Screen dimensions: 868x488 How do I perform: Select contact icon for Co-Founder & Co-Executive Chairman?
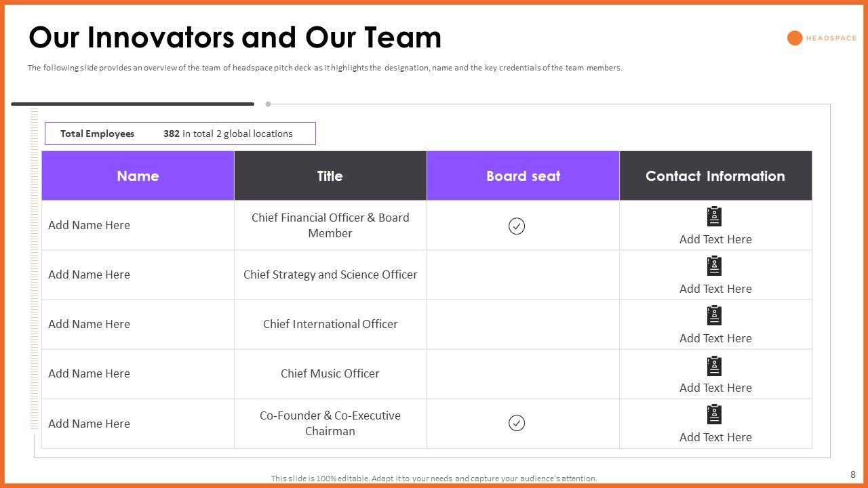coord(714,414)
